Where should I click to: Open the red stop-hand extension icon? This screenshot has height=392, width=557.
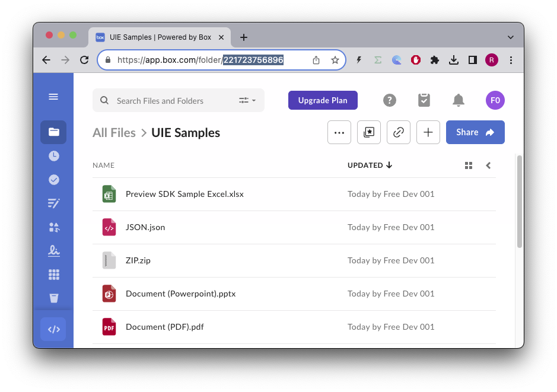[416, 60]
